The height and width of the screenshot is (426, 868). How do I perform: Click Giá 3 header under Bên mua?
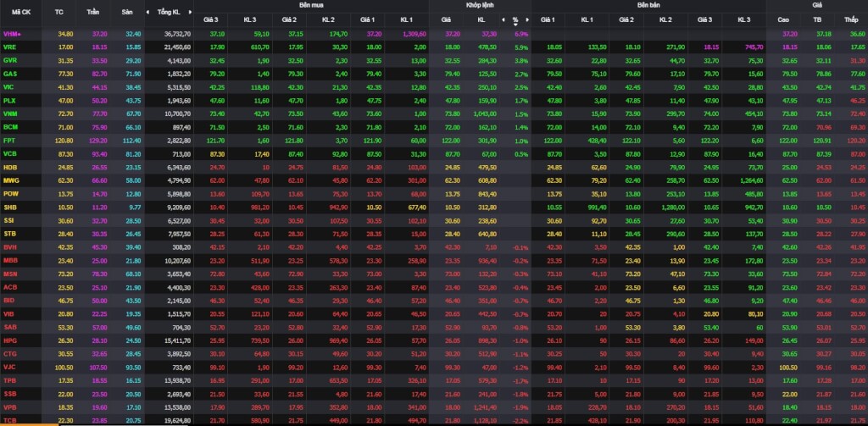(210, 19)
